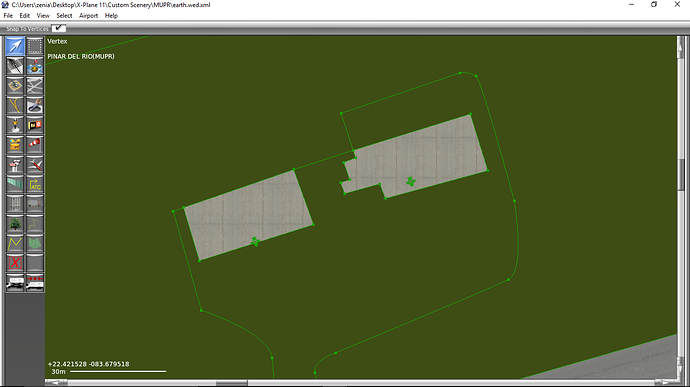The height and width of the screenshot is (387, 690).
Task: Click the horizontal scrollbar left arrow
Action: pyautogui.click(x=55, y=383)
